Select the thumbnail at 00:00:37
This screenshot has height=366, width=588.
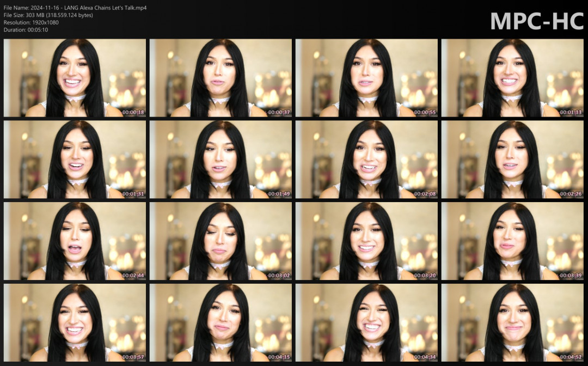point(220,78)
